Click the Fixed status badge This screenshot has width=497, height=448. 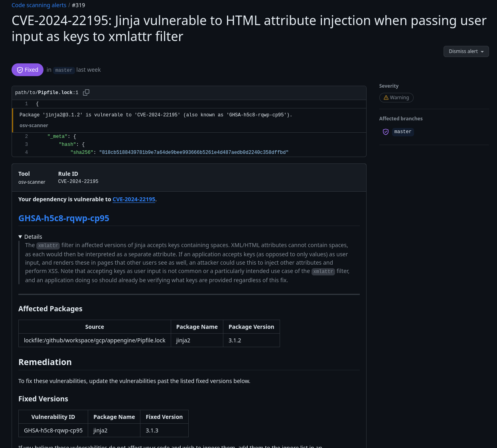coord(28,70)
